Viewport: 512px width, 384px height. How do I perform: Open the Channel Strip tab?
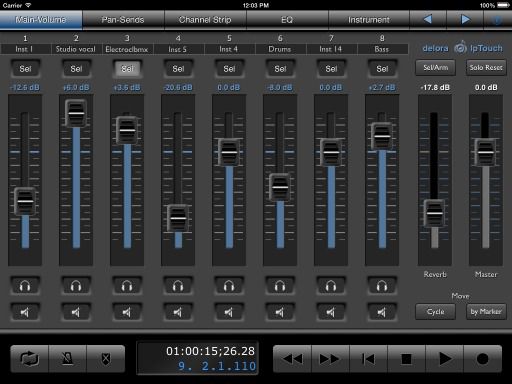[205, 20]
